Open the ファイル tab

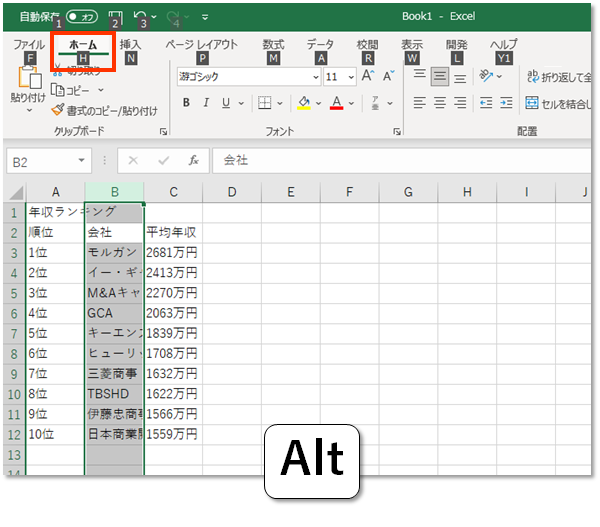click(29, 44)
